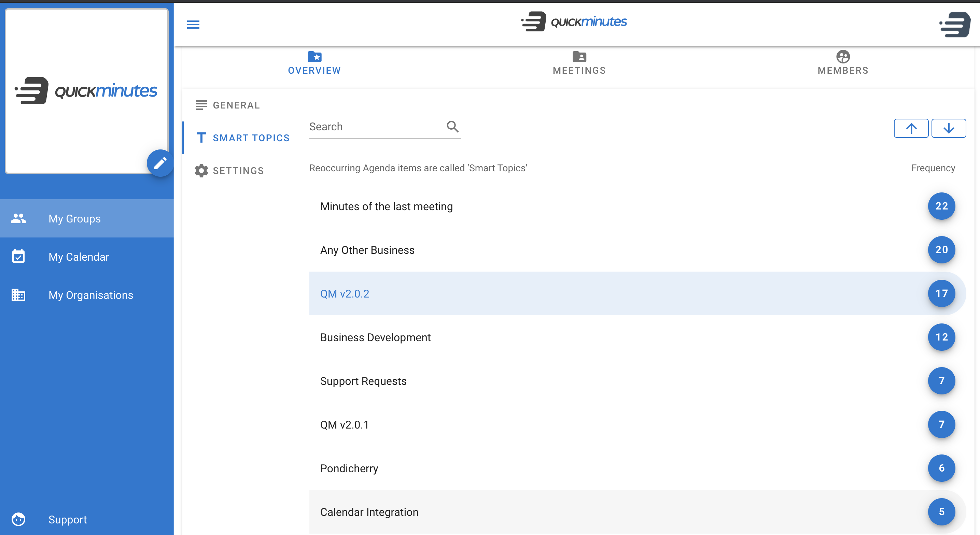This screenshot has width=980, height=535.
Task: Click the Smart Topics T icon
Action: tap(201, 138)
